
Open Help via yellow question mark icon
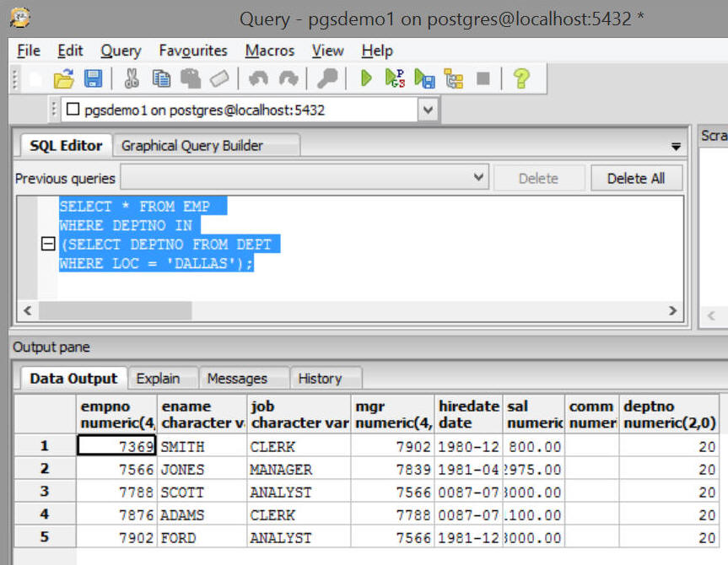(x=521, y=79)
